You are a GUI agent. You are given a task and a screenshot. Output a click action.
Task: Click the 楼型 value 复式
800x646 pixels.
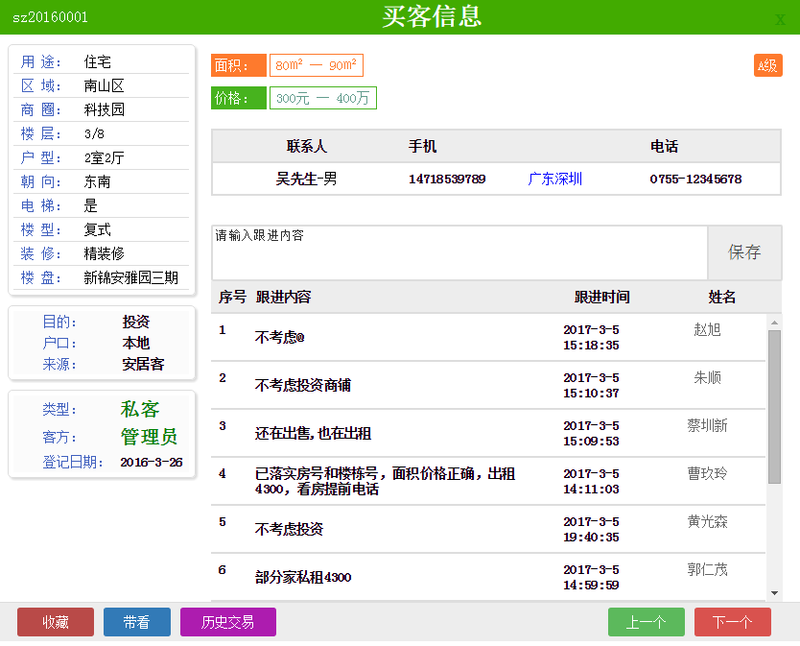tap(97, 230)
